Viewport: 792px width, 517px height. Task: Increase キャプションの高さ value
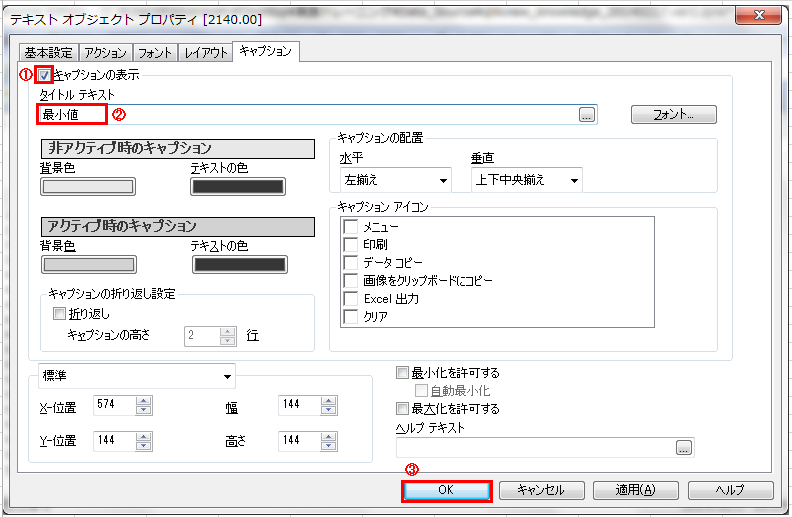pyautogui.click(x=228, y=332)
